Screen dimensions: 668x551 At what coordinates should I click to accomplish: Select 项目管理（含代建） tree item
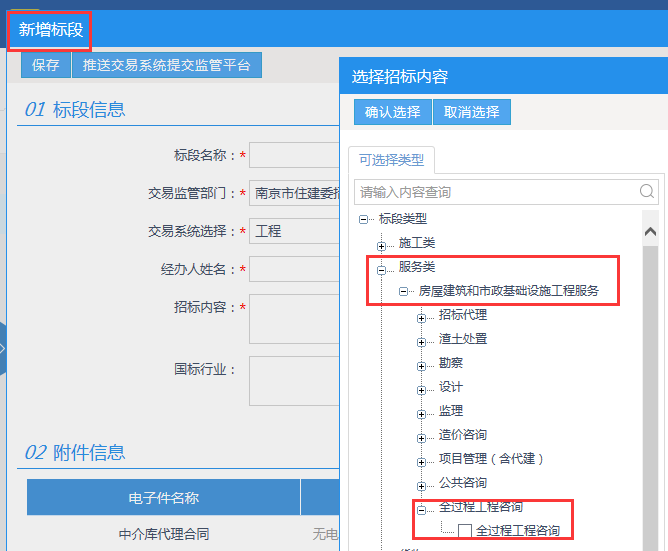(491, 459)
